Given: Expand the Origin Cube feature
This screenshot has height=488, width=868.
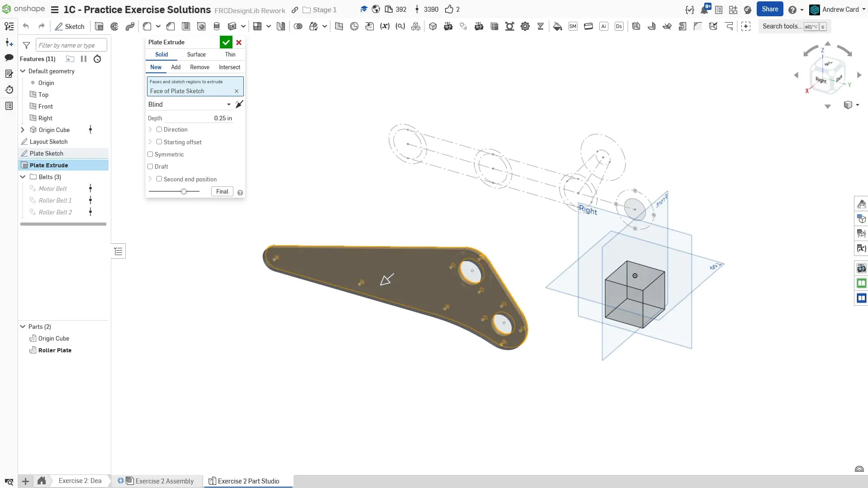Looking at the screenshot, I should coord(23,130).
